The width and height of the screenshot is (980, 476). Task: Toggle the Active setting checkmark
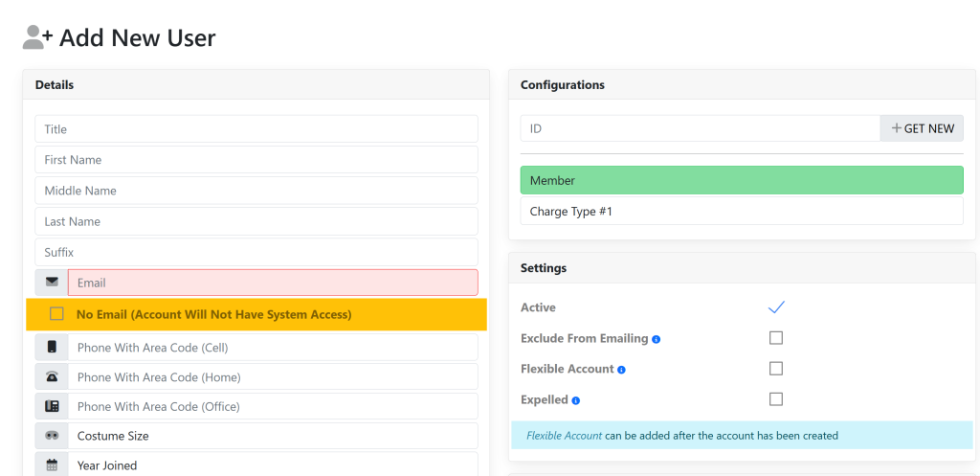tap(776, 307)
